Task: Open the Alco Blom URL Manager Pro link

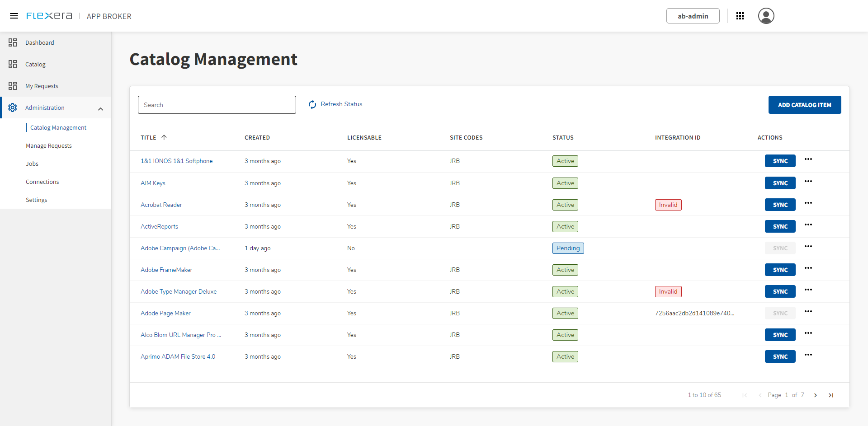Action: (181, 335)
